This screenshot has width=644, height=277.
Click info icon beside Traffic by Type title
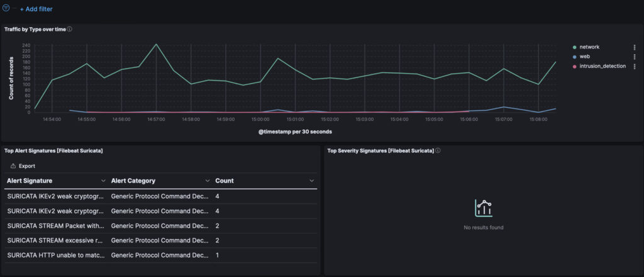[69, 30]
